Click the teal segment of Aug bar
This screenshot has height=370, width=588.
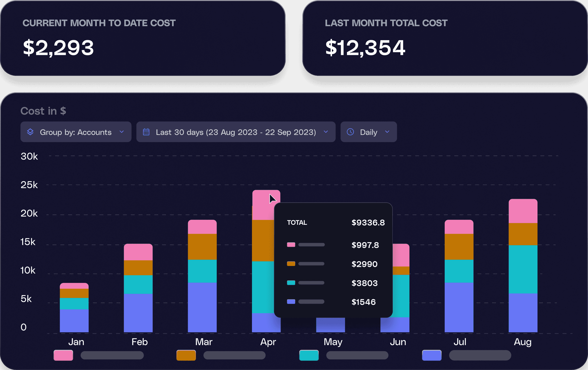[523, 269]
